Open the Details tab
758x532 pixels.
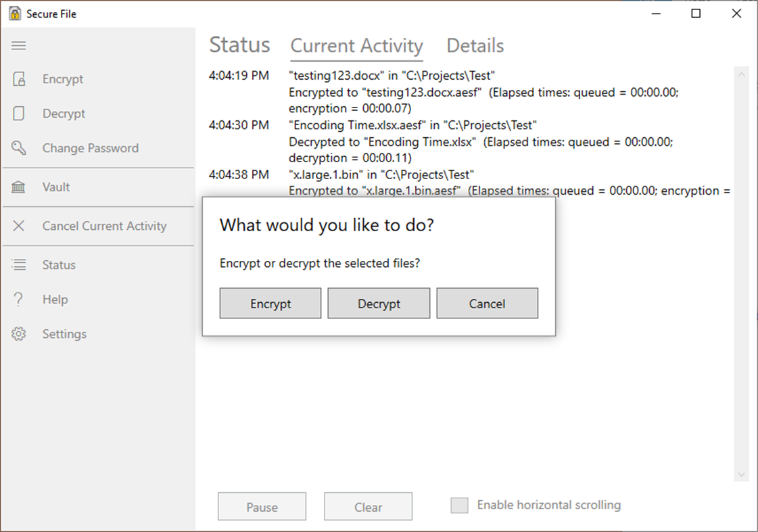tap(475, 45)
